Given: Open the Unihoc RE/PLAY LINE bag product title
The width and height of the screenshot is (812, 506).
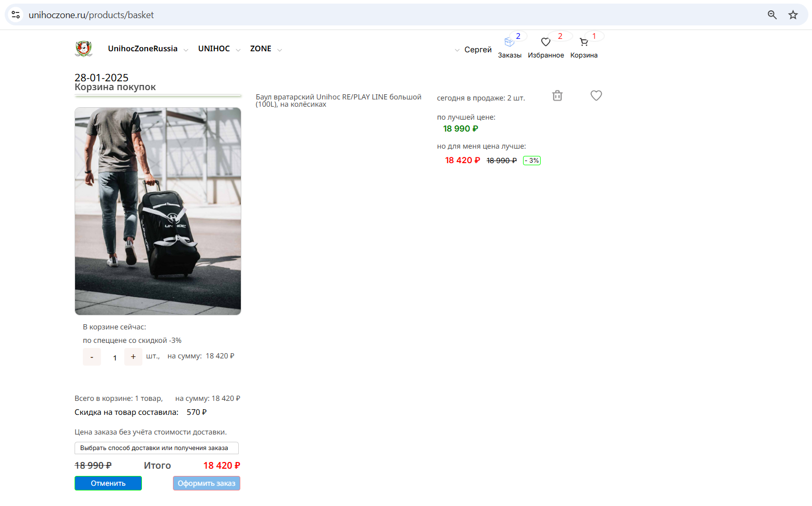Looking at the screenshot, I should (338, 100).
